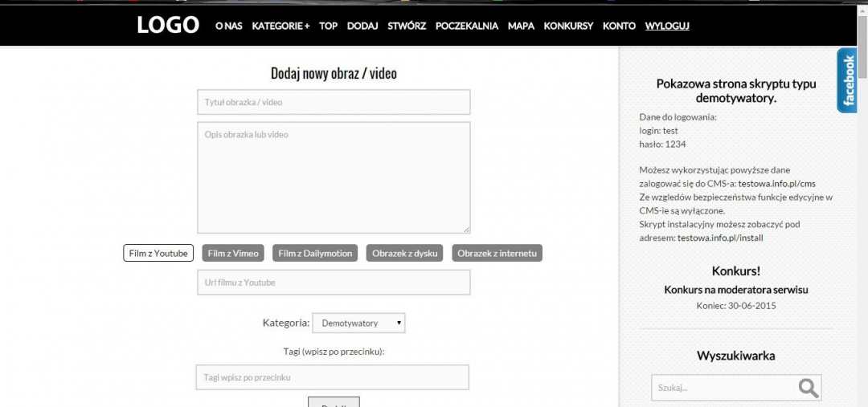
Task: Select Film z Youtube source option
Action: click(x=158, y=253)
